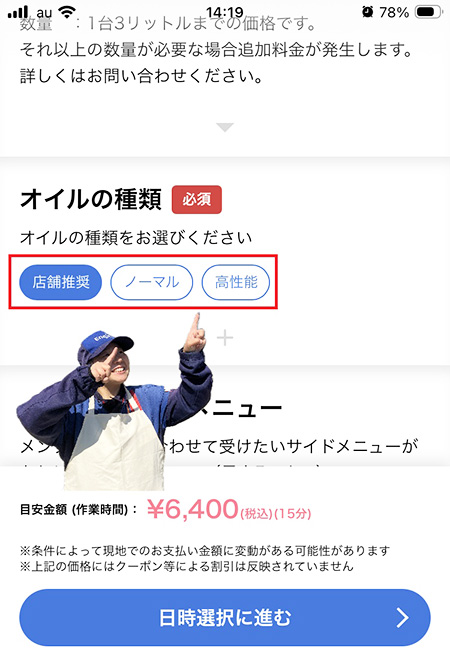Click the right chevron arrow on proceed button
The width and height of the screenshot is (450, 659).
pyautogui.click(x=403, y=618)
